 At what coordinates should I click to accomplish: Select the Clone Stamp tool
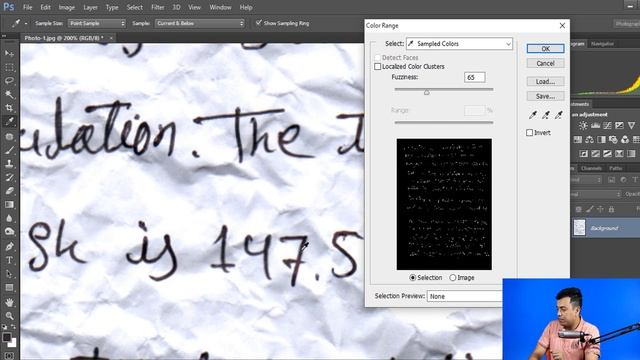(x=9, y=164)
